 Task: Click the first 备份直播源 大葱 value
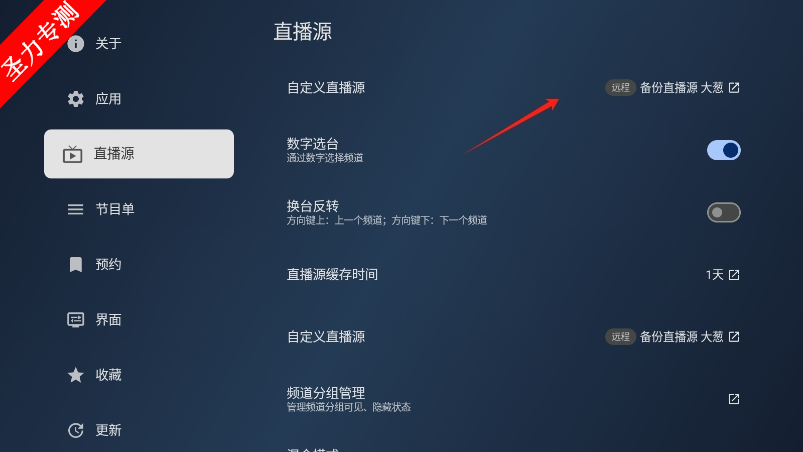pyautogui.click(x=681, y=88)
